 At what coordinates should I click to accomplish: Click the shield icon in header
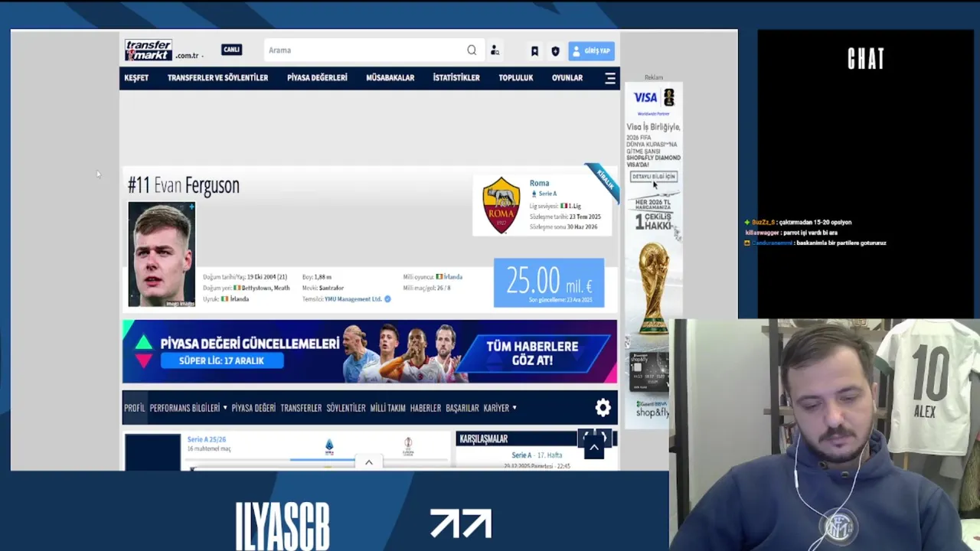555,51
